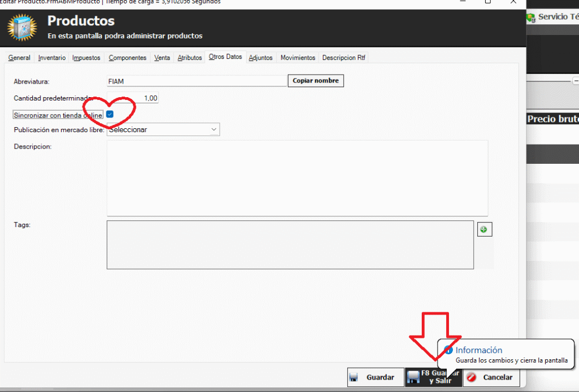The height and width of the screenshot is (392, 579).
Task: Open the Atributos tab
Action: [189, 58]
